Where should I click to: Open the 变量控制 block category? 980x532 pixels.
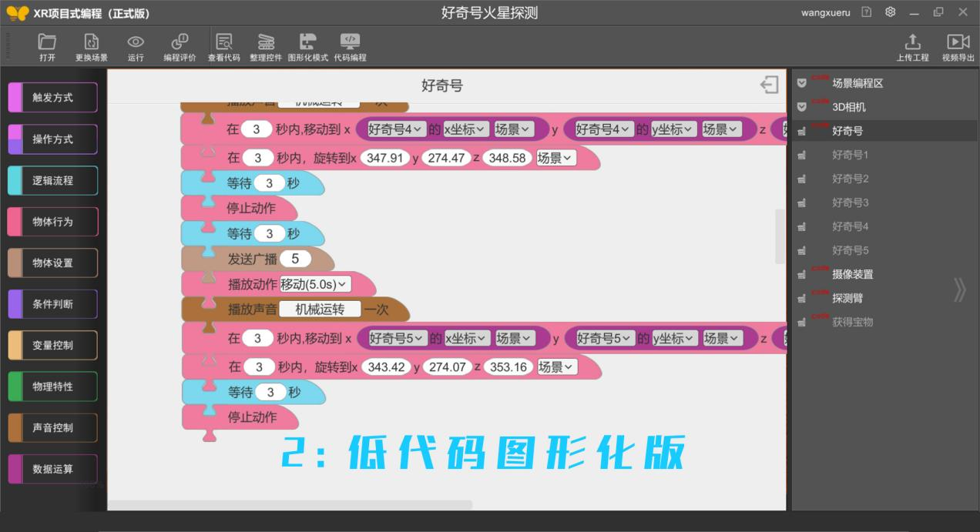point(52,345)
